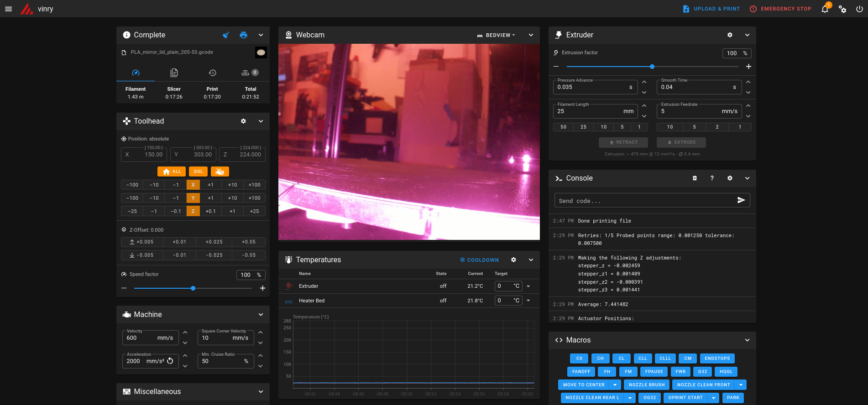Open Extruder target temperature preset dropdown
Viewport: 868px width, 405px height.
tap(528, 286)
